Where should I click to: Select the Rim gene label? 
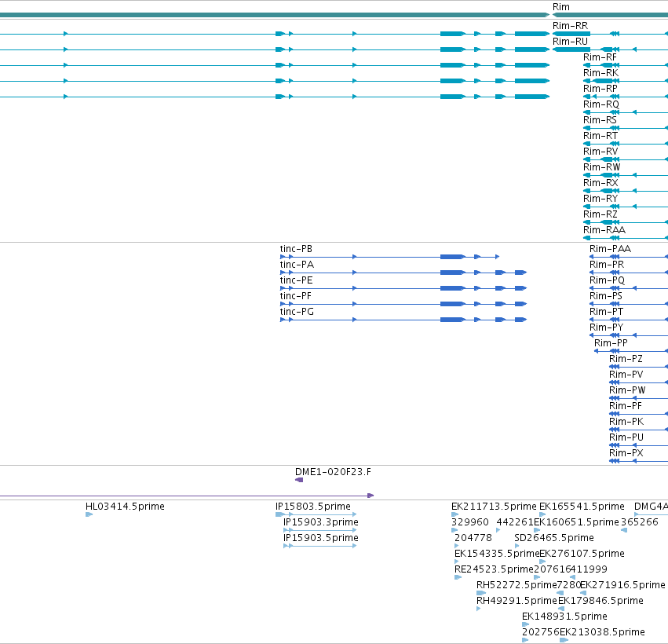[560, 7]
